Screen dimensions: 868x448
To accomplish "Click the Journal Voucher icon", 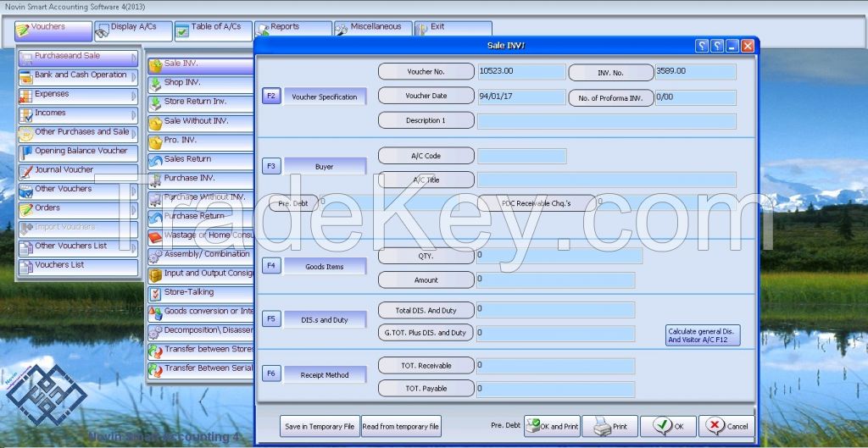I will click(26, 171).
